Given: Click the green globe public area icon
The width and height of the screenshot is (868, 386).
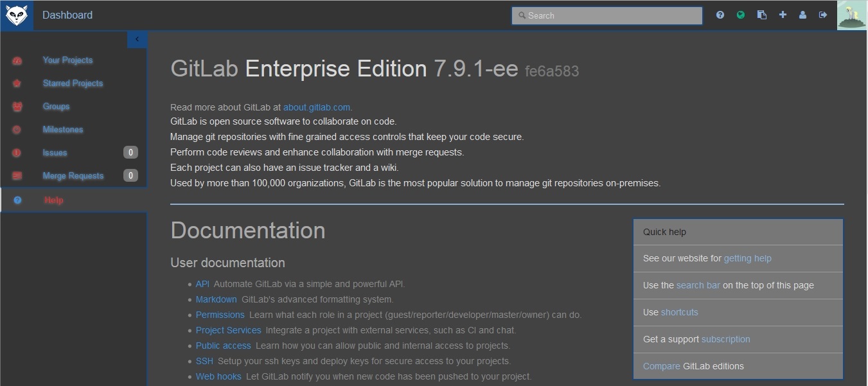Looking at the screenshot, I should coord(741,15).
